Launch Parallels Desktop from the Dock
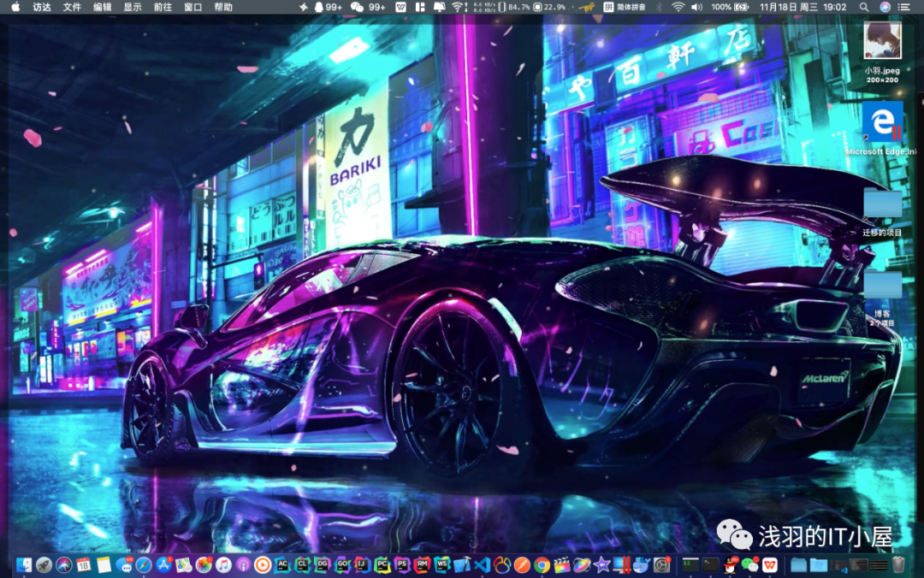Image resolution: width=924 pixels, height=578 pixels. tap(622, 565)
